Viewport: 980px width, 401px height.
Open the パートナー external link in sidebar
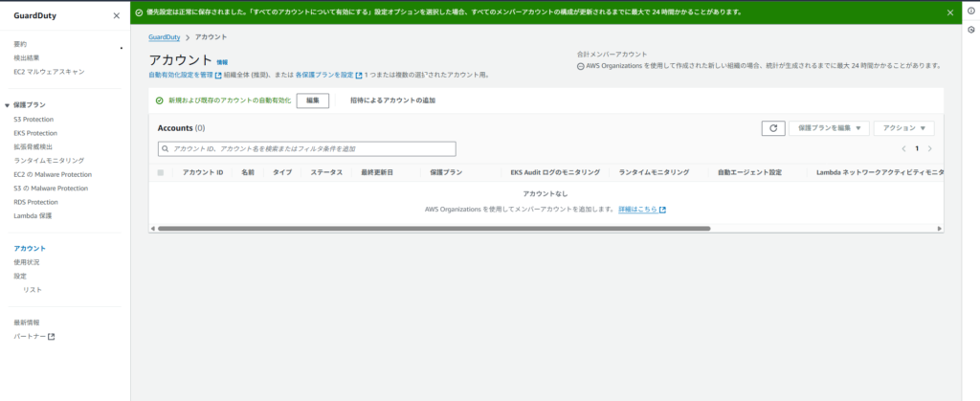pos(34,337)
